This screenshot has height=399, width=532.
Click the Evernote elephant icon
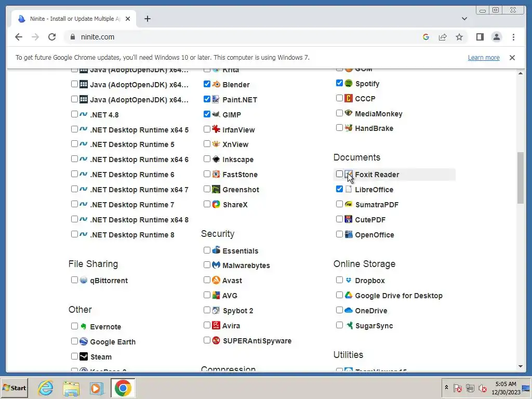pos(84,326)
